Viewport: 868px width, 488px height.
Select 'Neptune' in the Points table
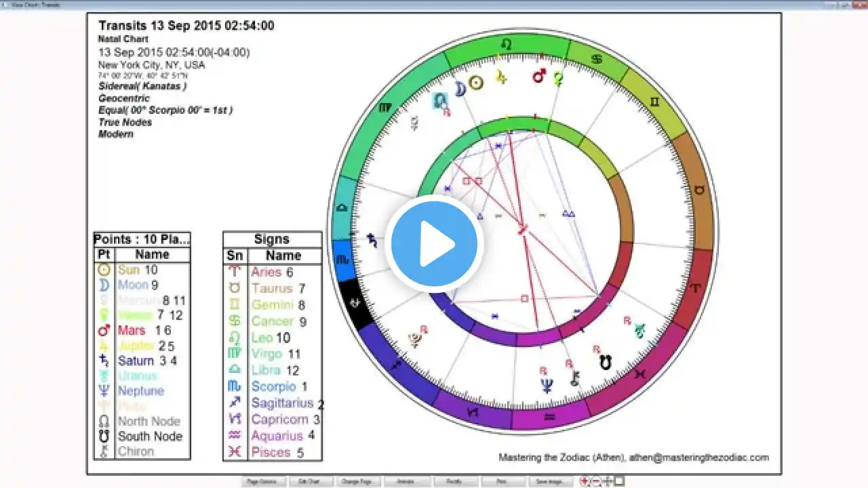(x=141, y=391)
